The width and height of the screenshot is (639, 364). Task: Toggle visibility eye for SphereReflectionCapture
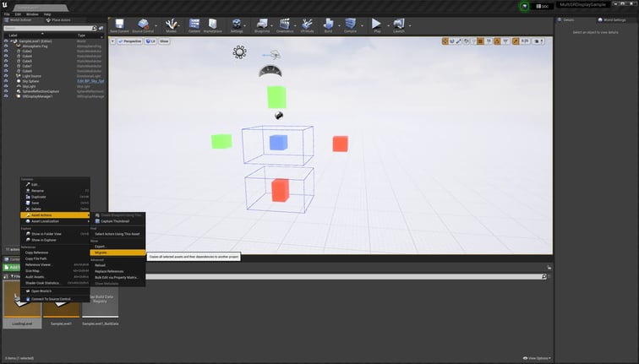[6, 91]
